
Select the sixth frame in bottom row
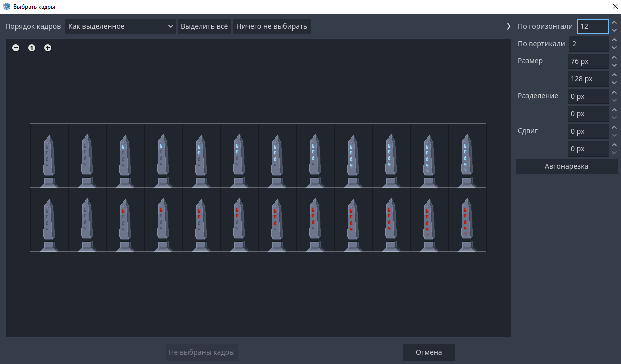239,219
